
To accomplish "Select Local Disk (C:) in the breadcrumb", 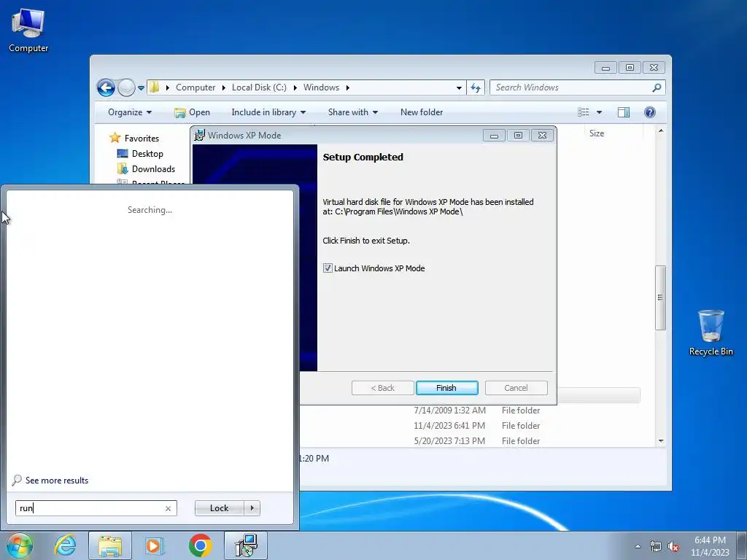I will point(259,87).
